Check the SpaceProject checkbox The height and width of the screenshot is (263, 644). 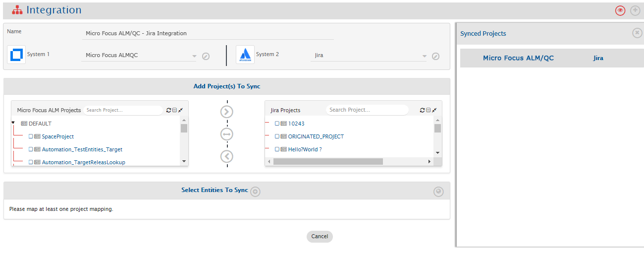(x=31, y=136)
